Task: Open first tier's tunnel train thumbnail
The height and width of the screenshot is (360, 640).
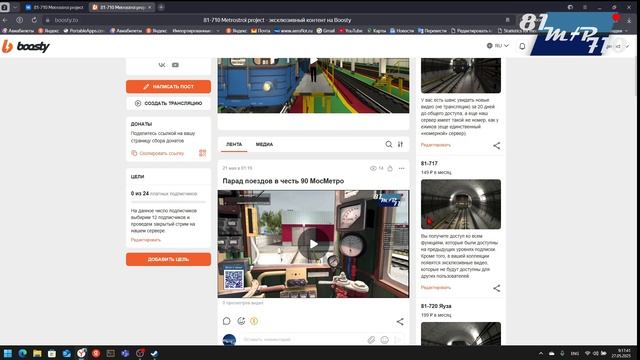Action: [x=461, y=76]
